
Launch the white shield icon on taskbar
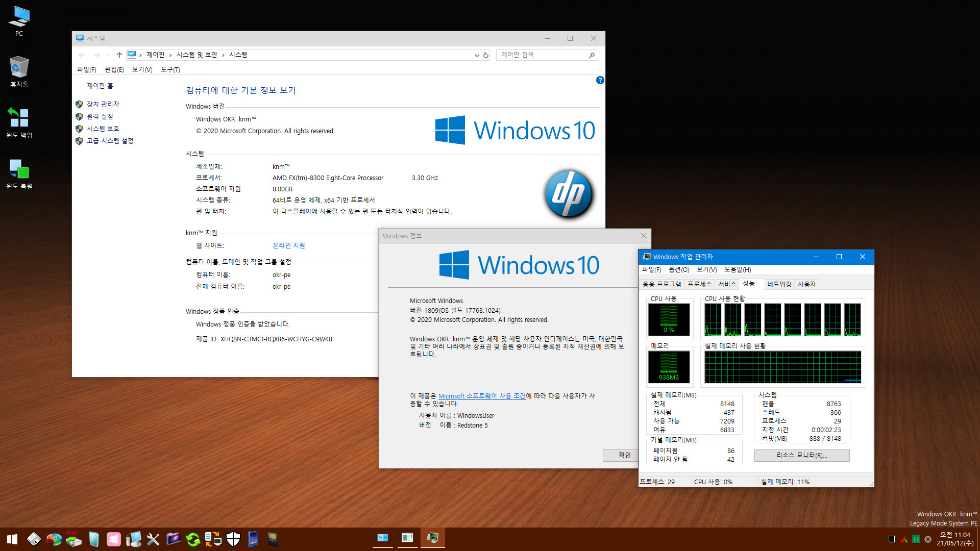(x=233, y=539)
